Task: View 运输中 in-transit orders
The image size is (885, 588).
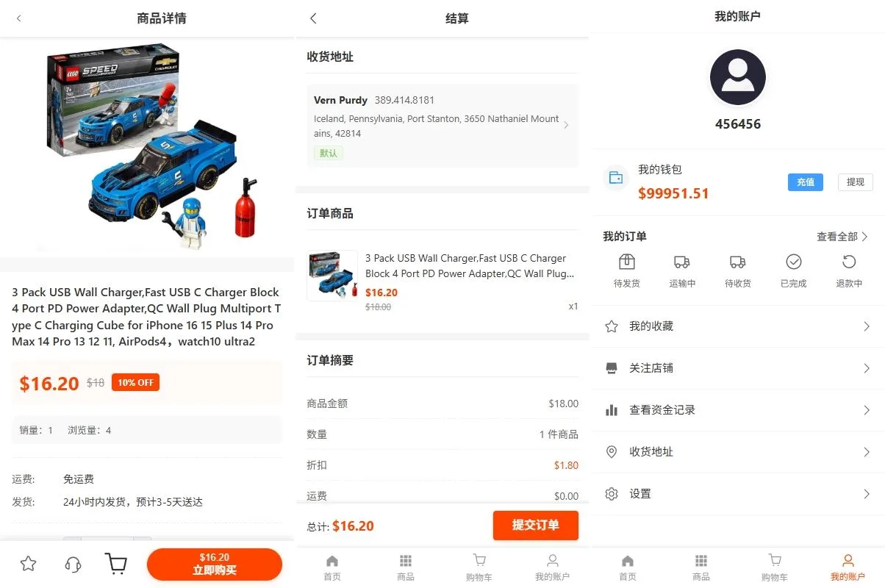Action: (682, 270)
